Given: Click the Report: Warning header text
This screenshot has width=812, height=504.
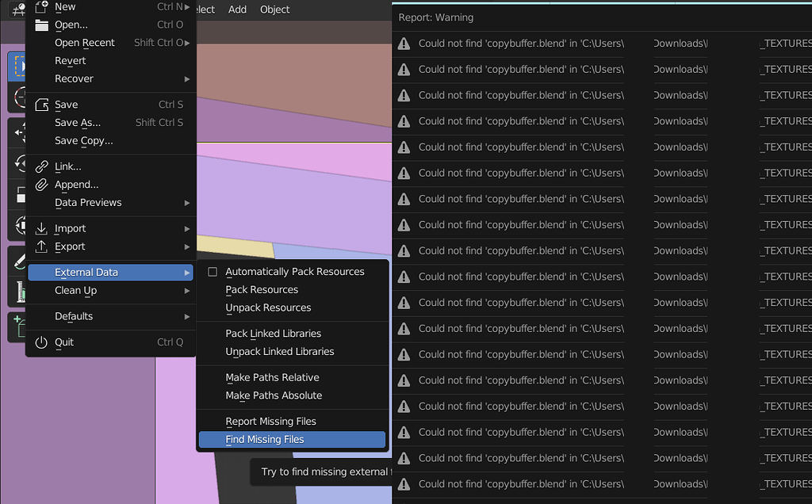Looking at the screenshot, I should click(435, 17).
